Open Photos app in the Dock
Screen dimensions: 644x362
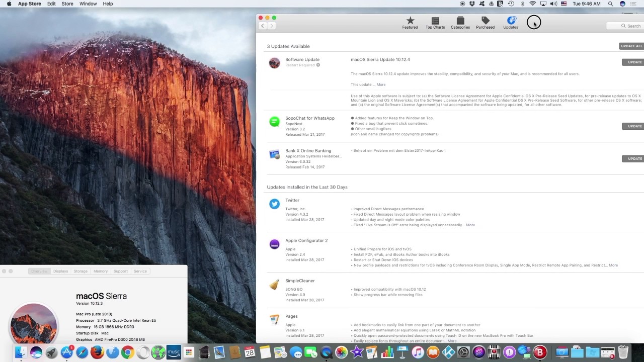click(342, 352)
